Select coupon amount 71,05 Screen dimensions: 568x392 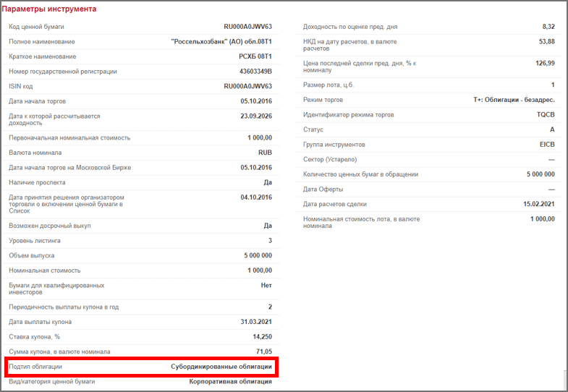coord(263,351)
